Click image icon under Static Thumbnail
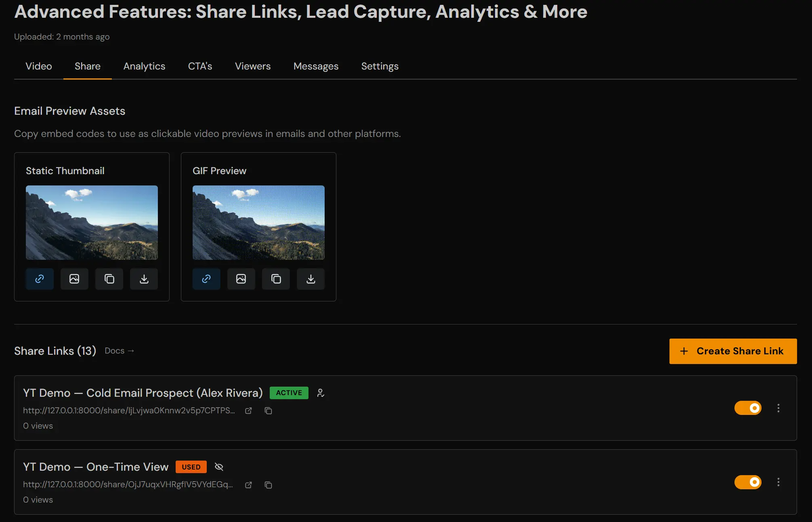The height and width of the screenshot is (522, 812). [74, 279]
